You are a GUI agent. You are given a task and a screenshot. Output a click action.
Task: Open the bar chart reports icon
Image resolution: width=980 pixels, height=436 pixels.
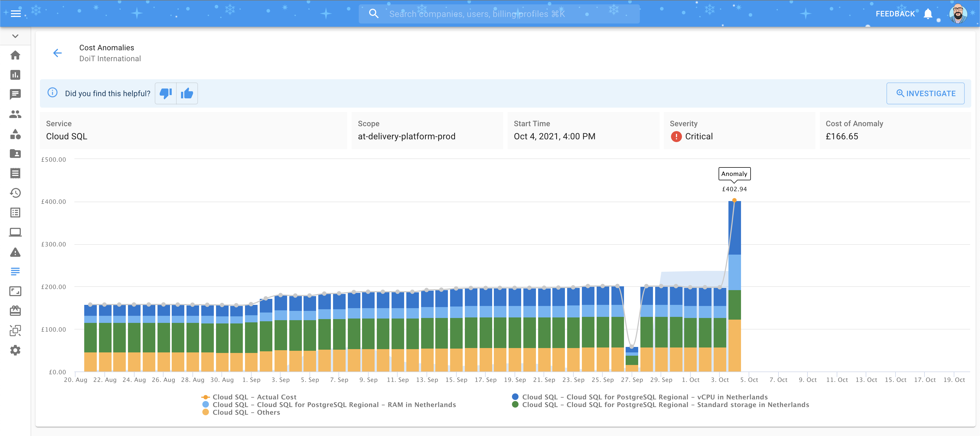[x=15, y=75]
